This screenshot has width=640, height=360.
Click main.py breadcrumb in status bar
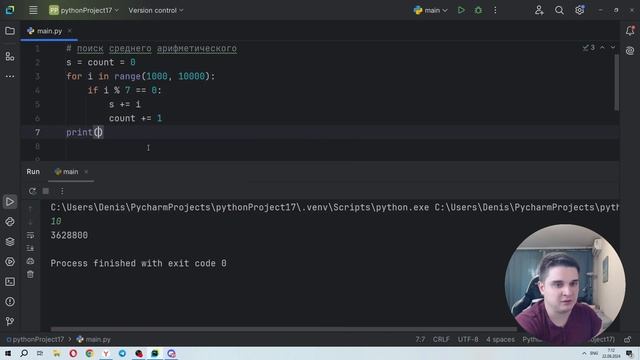point(93,340)
